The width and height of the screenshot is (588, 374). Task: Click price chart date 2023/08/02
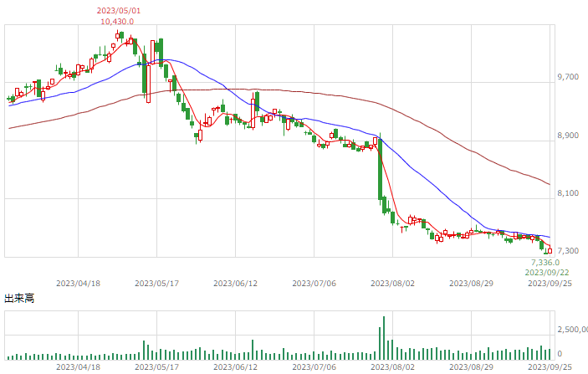tap(392, 284)
